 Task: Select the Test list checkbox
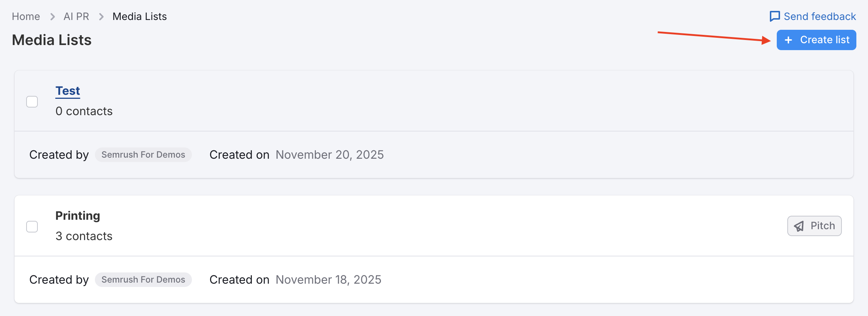tap(32, 102)
